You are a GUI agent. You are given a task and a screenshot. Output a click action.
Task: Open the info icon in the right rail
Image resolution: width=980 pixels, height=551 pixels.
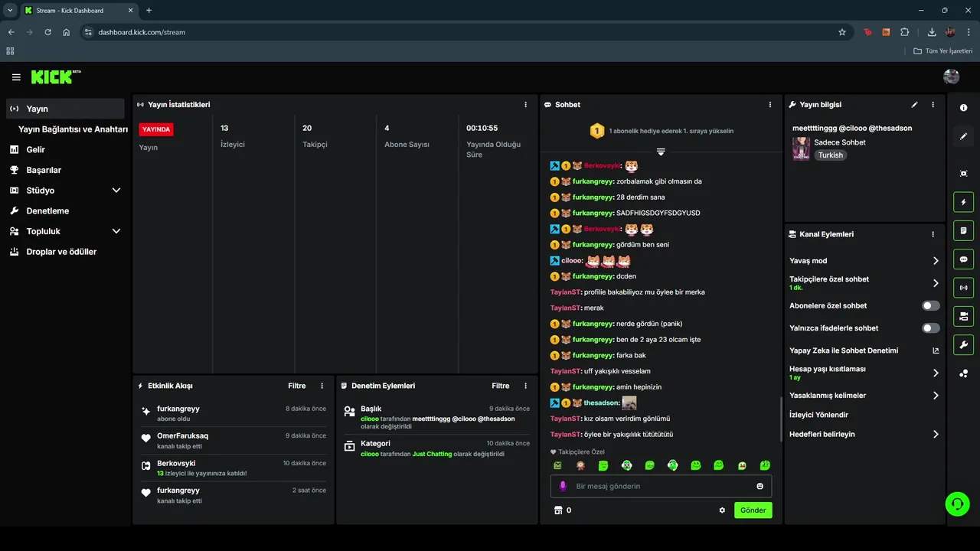[x=963, y=108]
